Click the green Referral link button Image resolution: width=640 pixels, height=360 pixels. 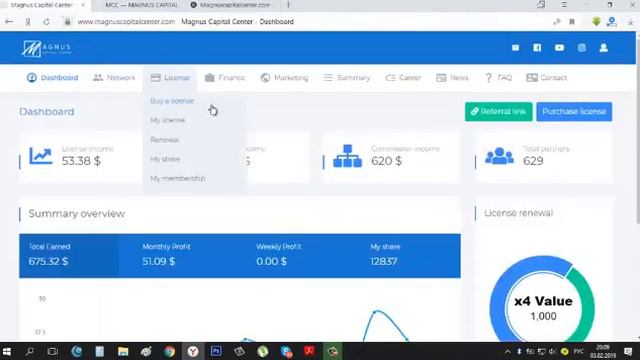click(x=498, y=111)
